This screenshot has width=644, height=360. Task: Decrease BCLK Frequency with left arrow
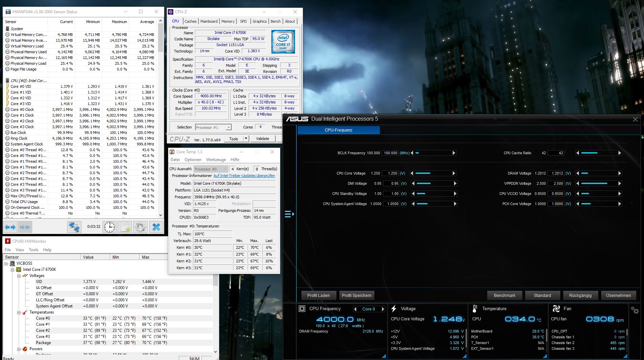tap(412, 153)
